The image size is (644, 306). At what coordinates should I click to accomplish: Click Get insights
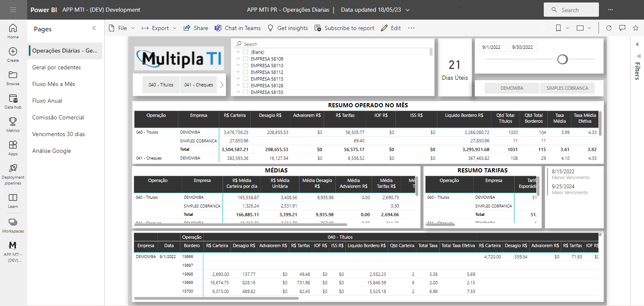(x=287, y=28)
